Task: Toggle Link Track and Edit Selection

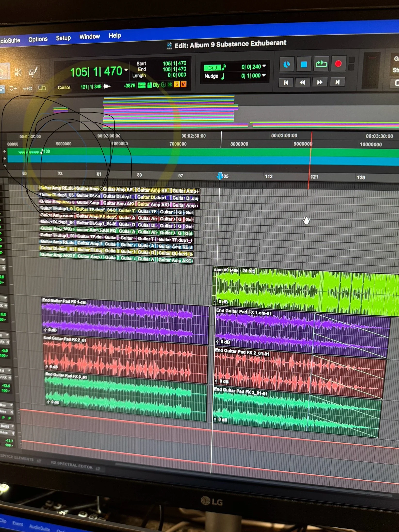Action: tap(28, 88)
